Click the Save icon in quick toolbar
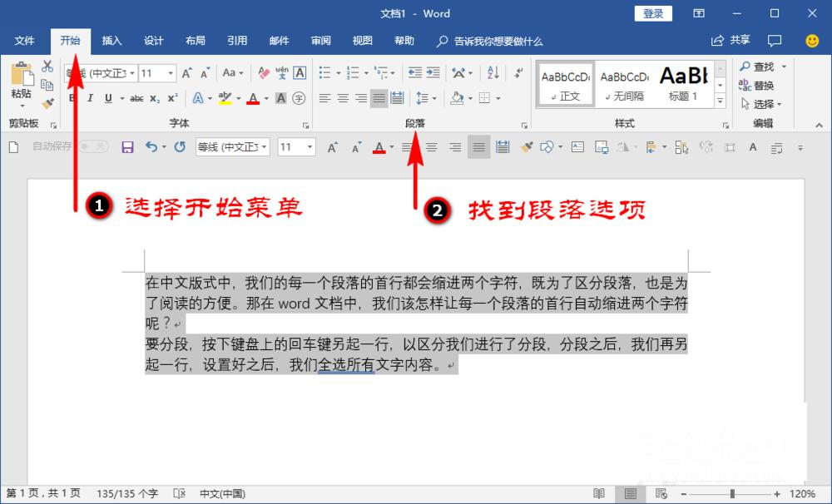Image resolution: width=832 pixels, height=504 pixels. 127,147
